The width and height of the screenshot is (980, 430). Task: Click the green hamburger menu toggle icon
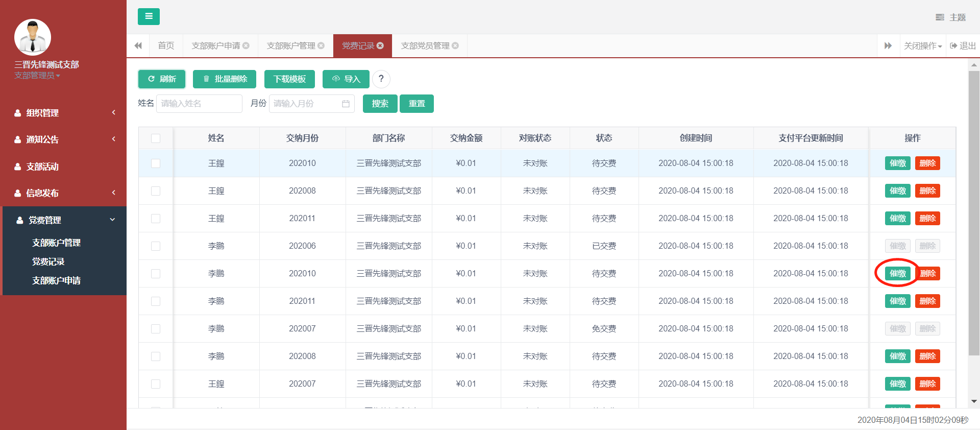149,16
